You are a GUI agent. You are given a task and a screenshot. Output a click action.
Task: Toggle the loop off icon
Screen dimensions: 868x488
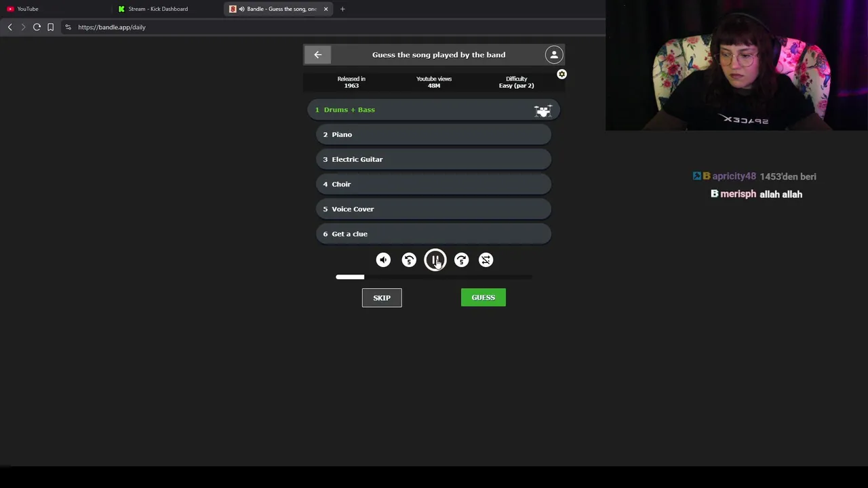(486, 260)
